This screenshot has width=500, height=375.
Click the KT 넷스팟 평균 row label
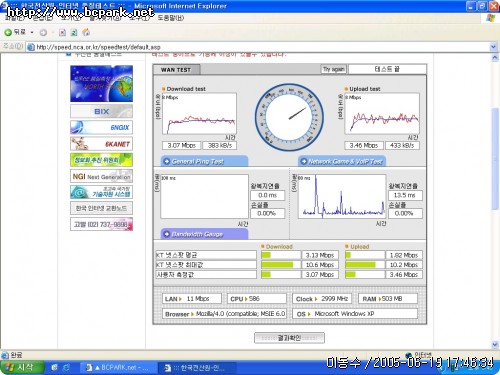[x=206, y=255]
